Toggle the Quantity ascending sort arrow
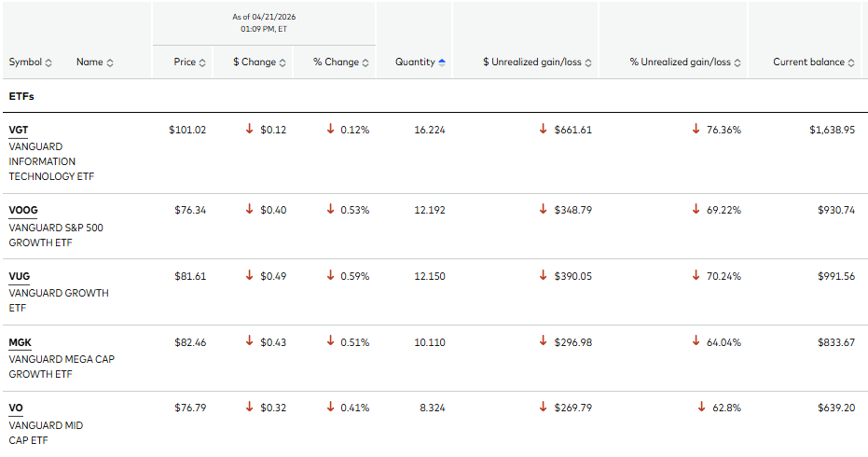The width and height of the screenshot is (868, 457). (x=442, y=62)
